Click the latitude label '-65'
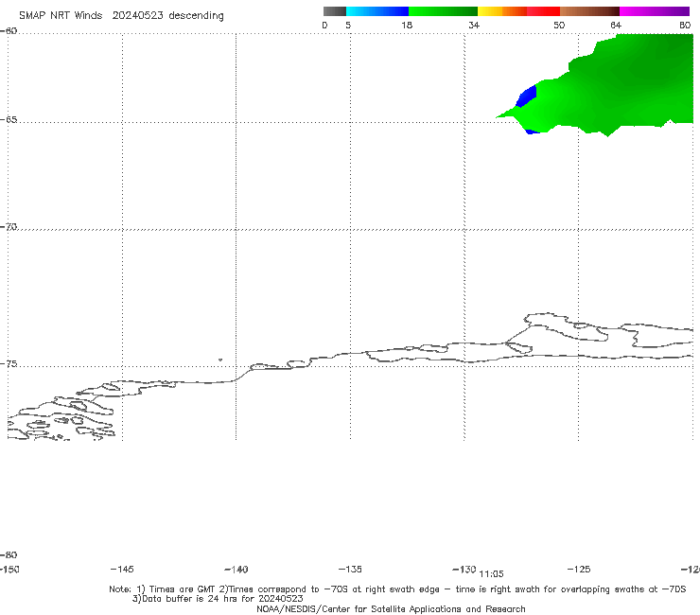This screenshot has height=615, width=700. (x=9, y=120)
